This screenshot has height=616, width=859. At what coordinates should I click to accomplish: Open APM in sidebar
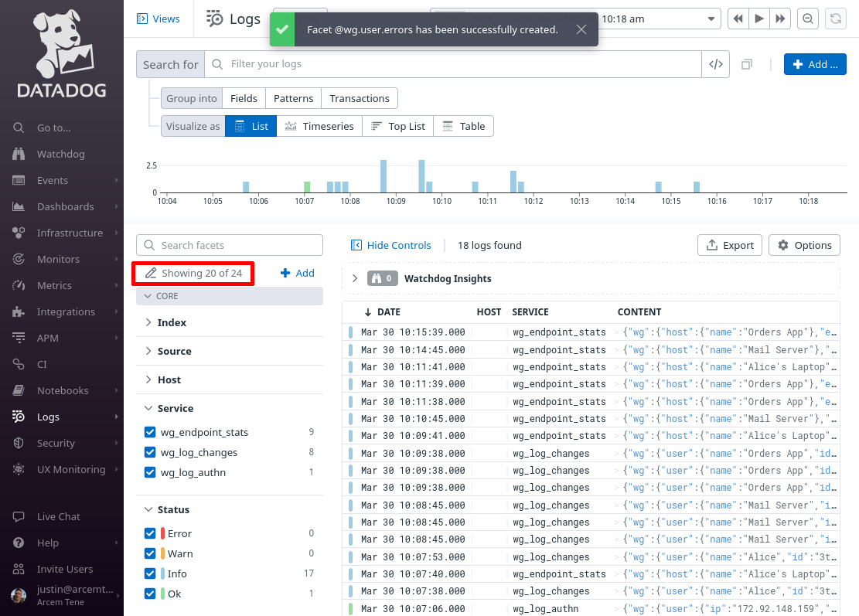tap(47, 338)
